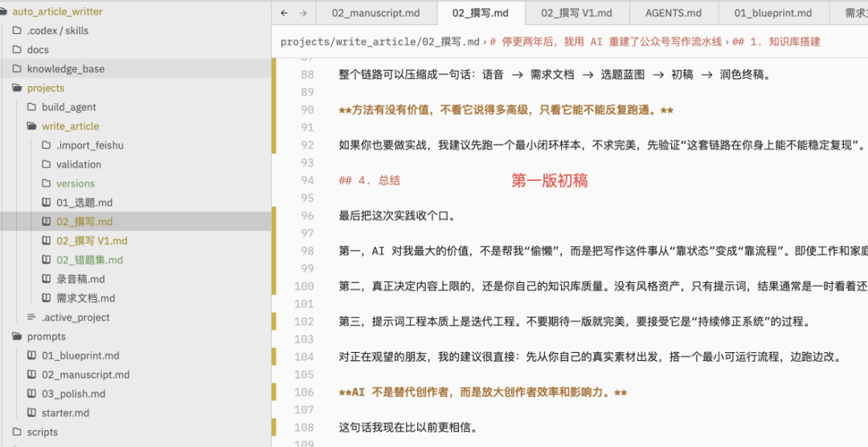Click line number 94 in gutter
The width and height of the screenshot is (868, 447).
(x=307, y=180)
